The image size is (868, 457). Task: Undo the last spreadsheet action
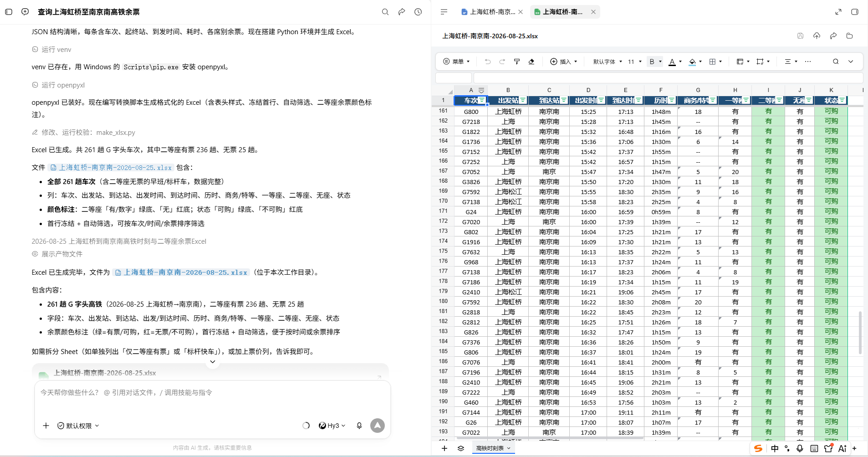[x=488, y=62]
